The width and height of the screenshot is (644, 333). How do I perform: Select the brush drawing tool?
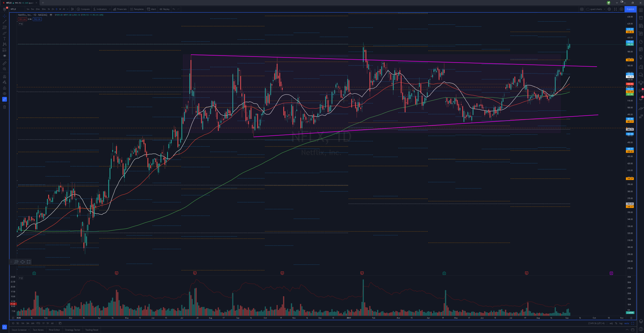coord(4,33)
